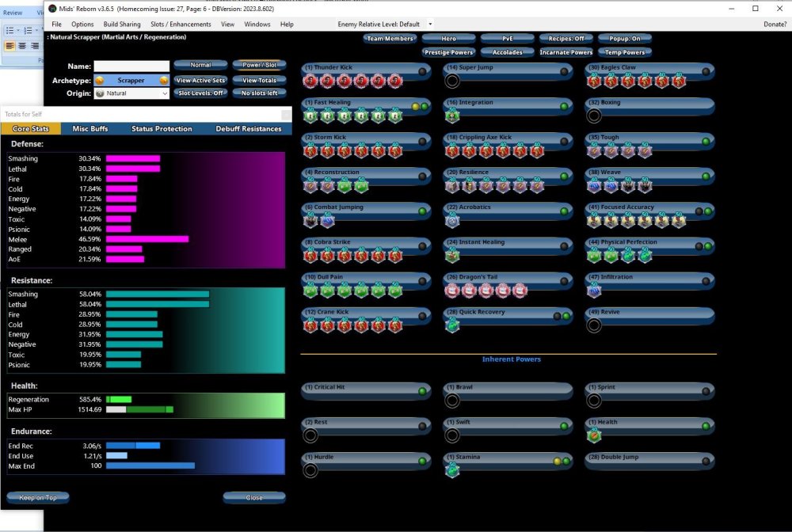
Task: Click the Name input field
Action: coord(131,66)
